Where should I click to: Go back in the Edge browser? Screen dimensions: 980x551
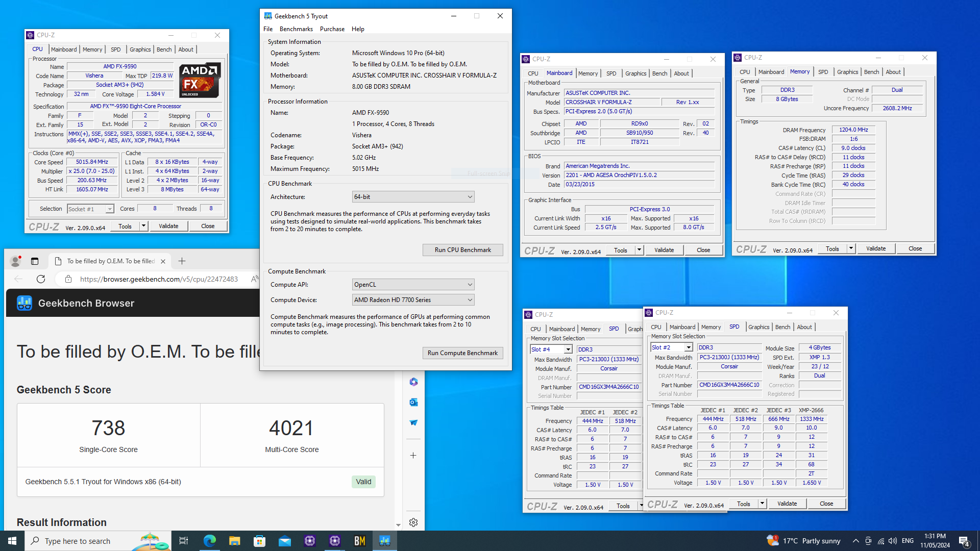(x=18, y=279)
